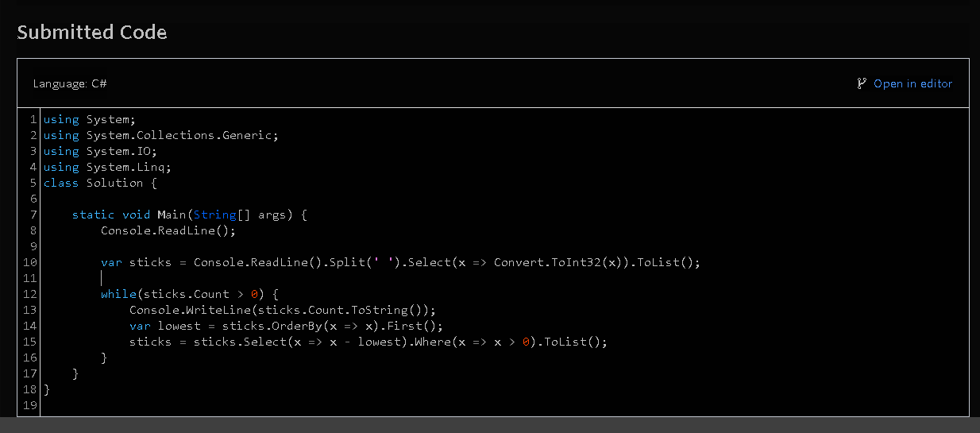Select line number 1 in the gutter
This screenshot has height=433, width=980.
click(33, 119)
